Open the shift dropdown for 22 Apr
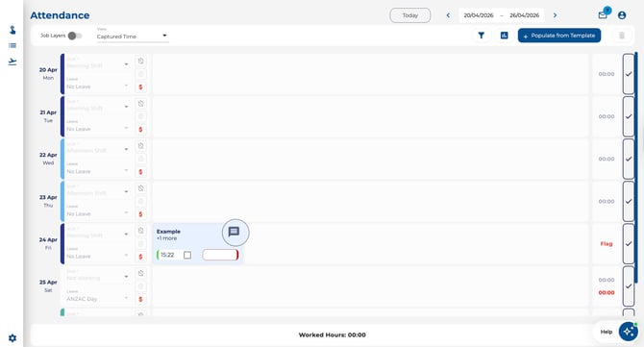This screenshot has height=347, width=644. [98, 149]
